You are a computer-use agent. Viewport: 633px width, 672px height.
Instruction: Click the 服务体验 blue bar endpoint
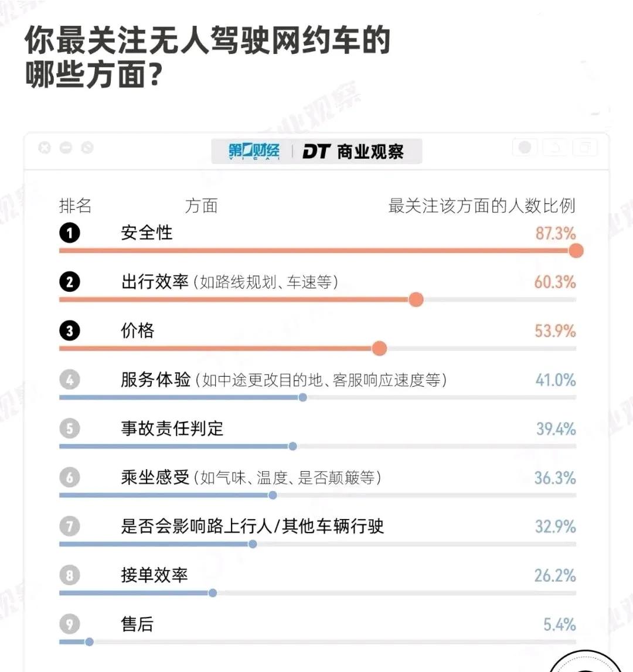302,397
